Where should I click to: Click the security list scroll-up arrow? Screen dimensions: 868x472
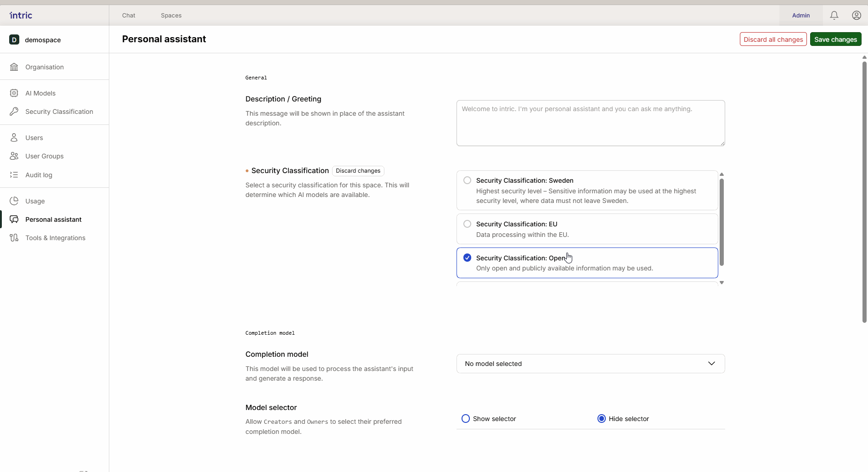(x=721, y=174)
